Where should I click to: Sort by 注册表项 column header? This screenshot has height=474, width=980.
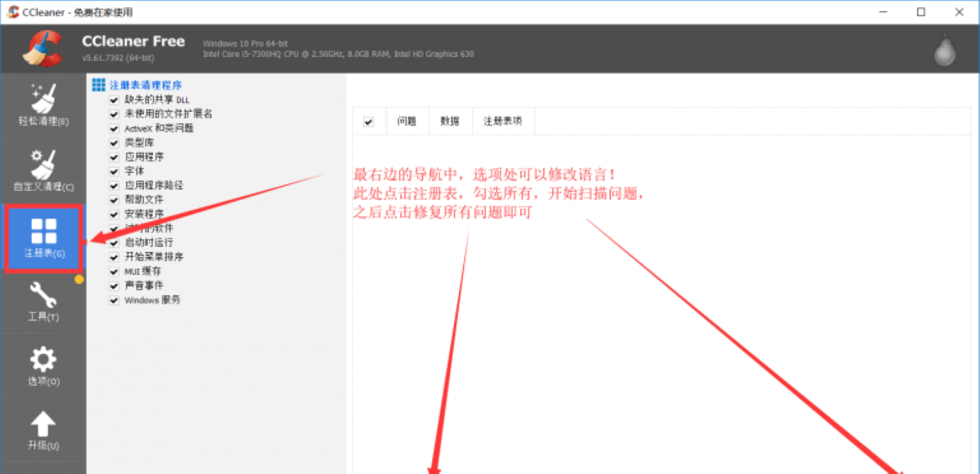(x=502, y=121)
